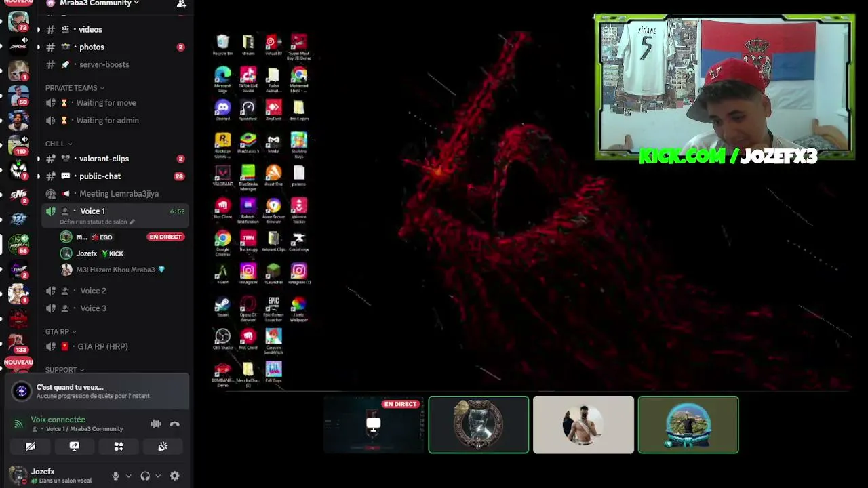The image size is (868, 488).
Task: Open the SNS server icon
Action: tap(18, 195)
